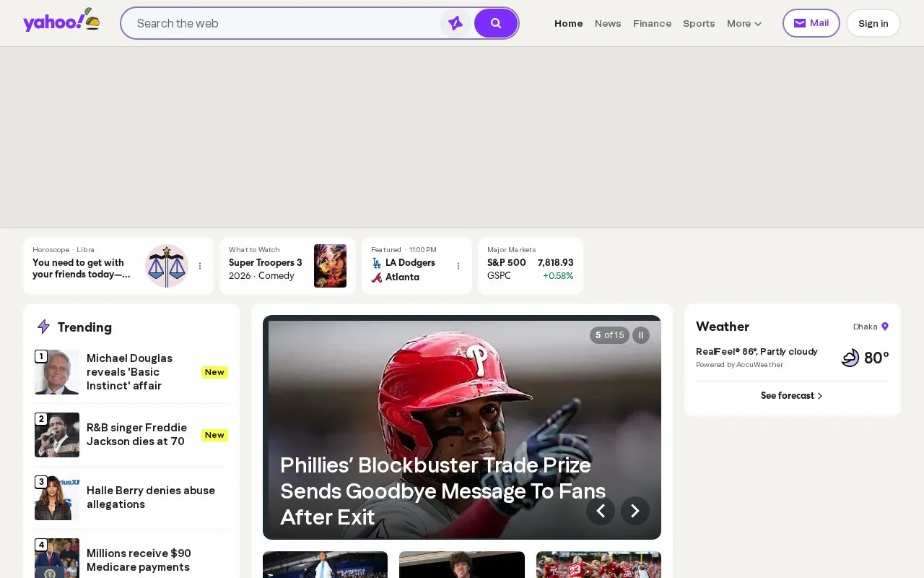Open the Libra horoscope message text
The image size is (924, 578).
82,269
